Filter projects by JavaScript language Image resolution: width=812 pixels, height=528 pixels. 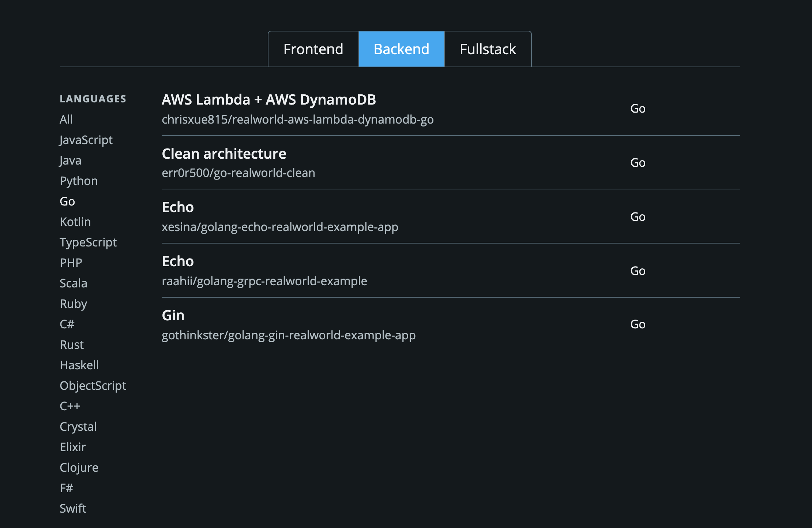(x=86, y=140)
